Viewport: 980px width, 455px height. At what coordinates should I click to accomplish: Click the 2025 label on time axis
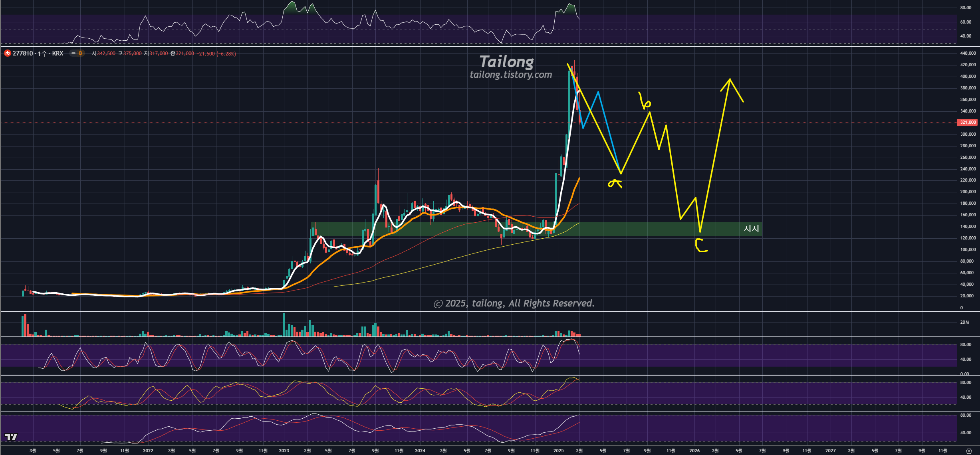tap(558, 451)
